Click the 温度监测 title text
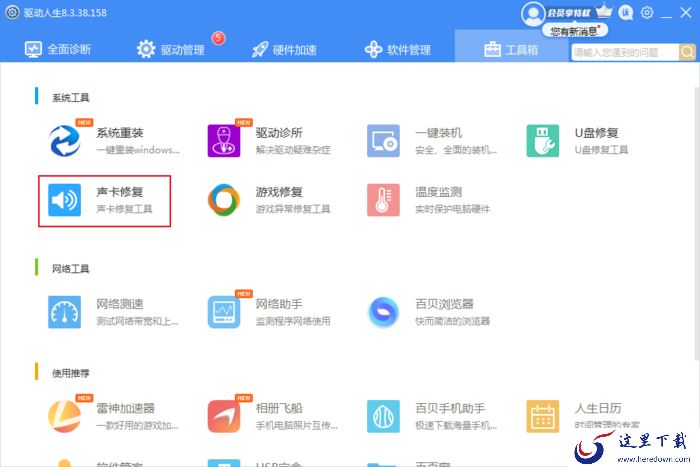The width and height of the screenshot is (700, 467). 438,192
